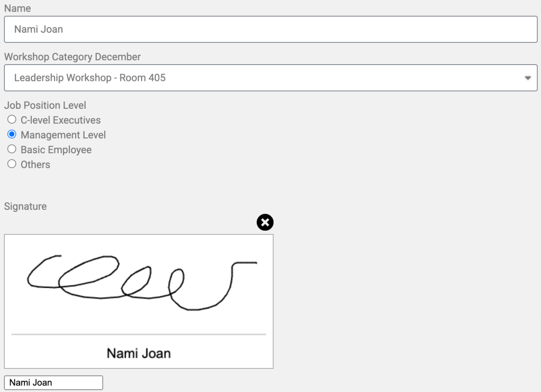Image resolution: width=541 pixels, height=392 pixels.
Task: Focus the small signature name text box
Action: [53, 382]
